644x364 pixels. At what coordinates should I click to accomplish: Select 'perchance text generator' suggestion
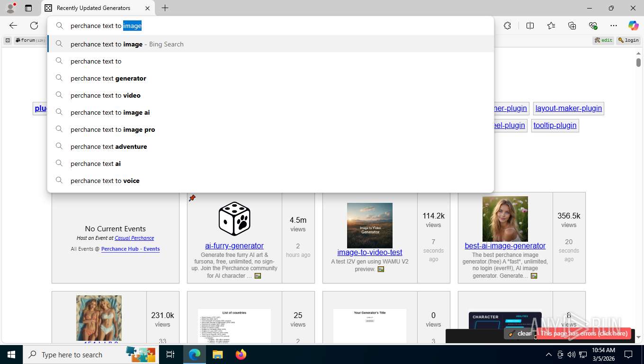pos(270,78)
